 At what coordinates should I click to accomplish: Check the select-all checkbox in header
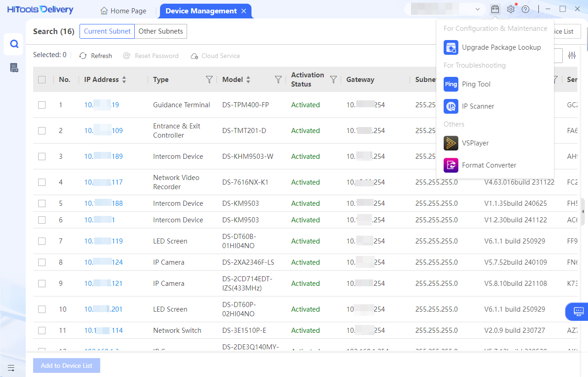pyautogui.click(x=42, y=80)
